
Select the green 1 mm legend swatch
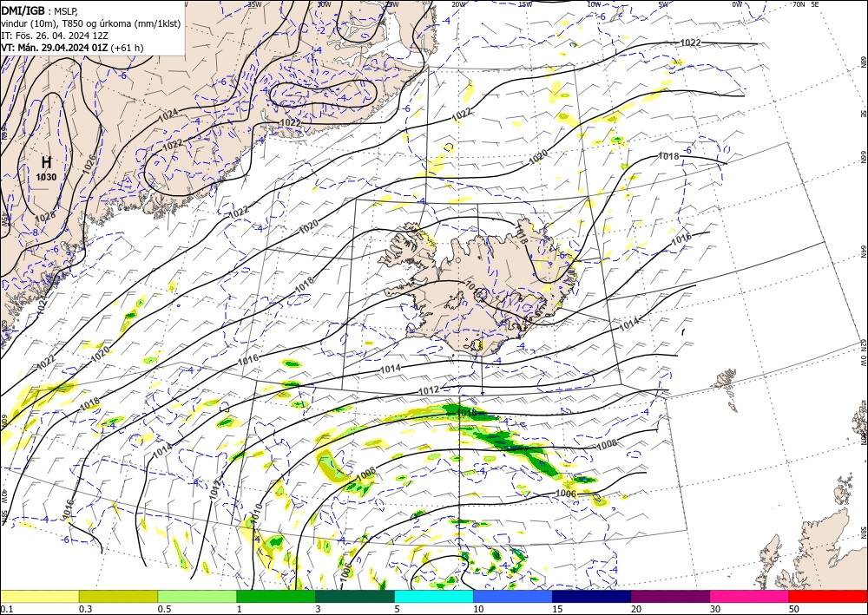(276, 596)
